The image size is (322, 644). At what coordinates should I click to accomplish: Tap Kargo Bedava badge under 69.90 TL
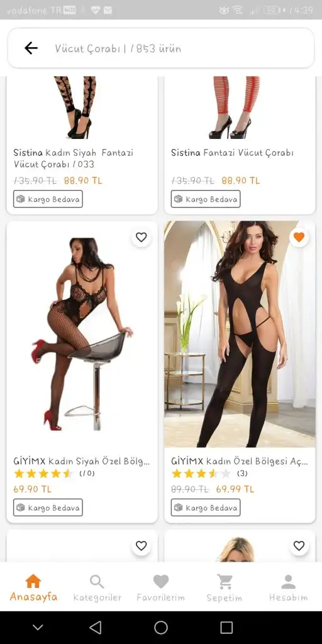coord(48,508)
